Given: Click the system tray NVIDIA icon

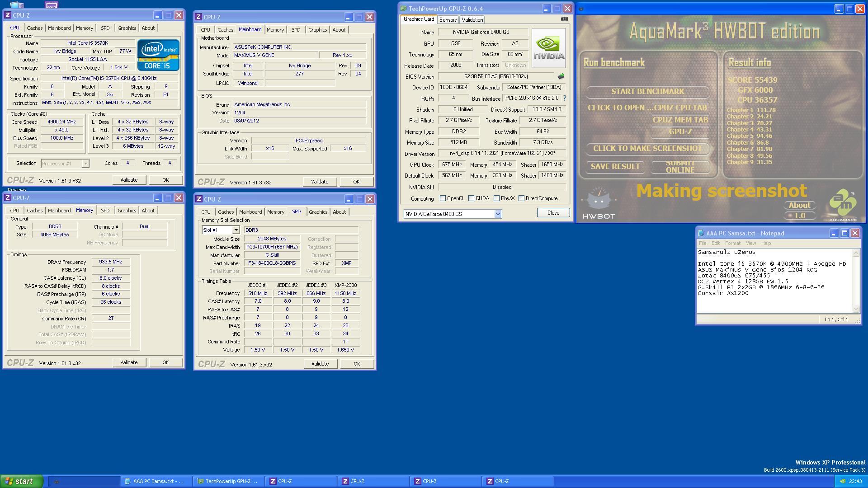Looking at the screenshot, I should [842, 481].
